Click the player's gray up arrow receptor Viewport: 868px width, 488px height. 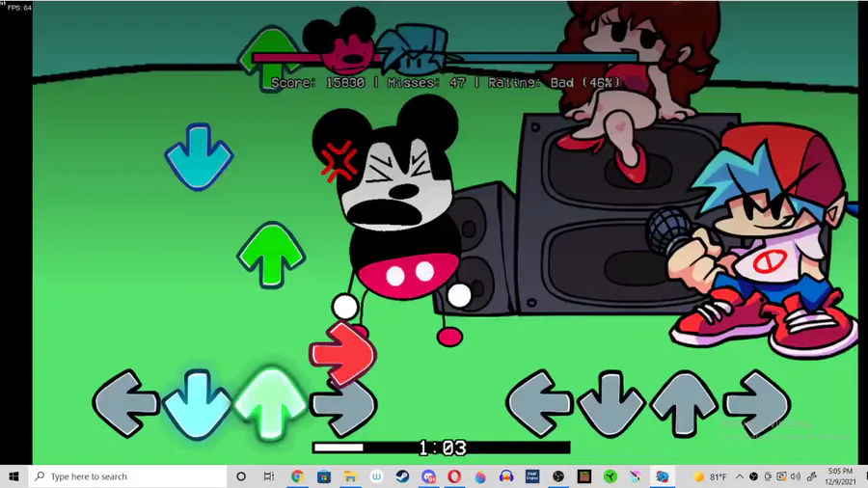coord(684,404)
